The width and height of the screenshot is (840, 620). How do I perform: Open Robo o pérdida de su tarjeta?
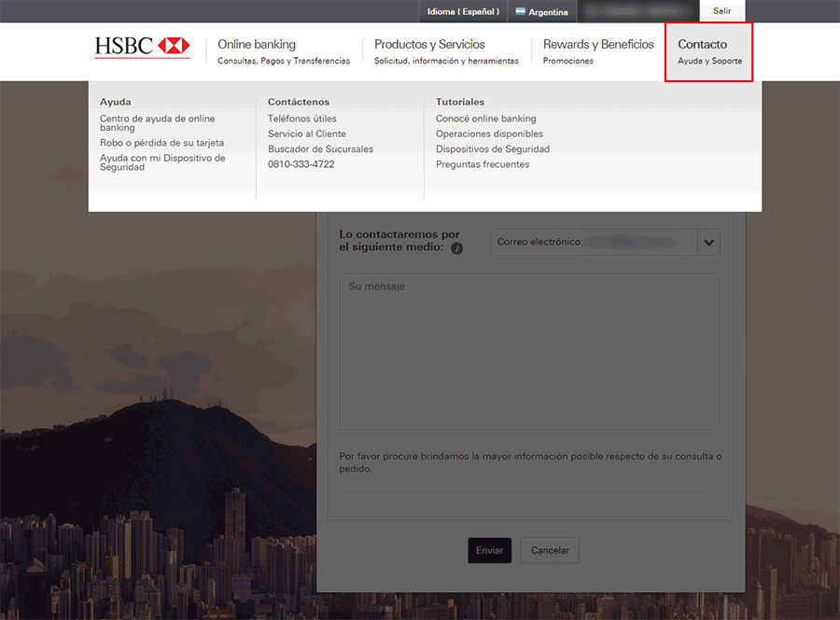[161, 143]
